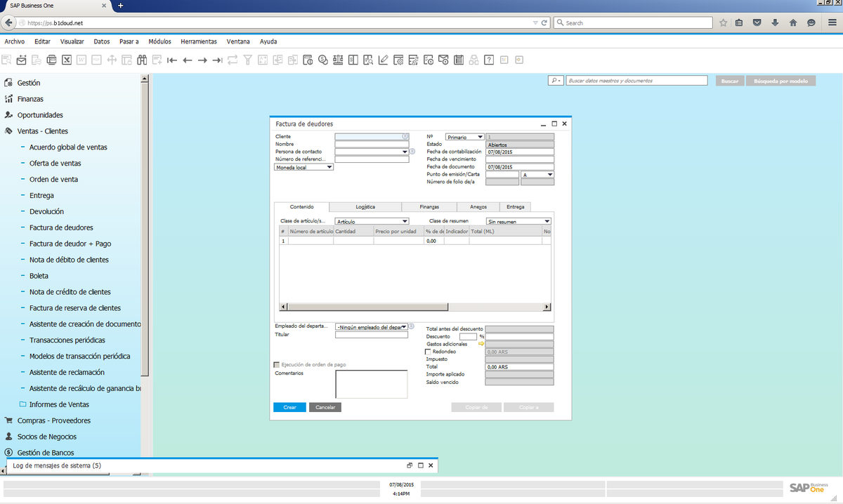Image resolution: width=843 pixels, height=504 pixels.
Task: Click the Export to Excel toolbar icon
Action: (67, 60)
